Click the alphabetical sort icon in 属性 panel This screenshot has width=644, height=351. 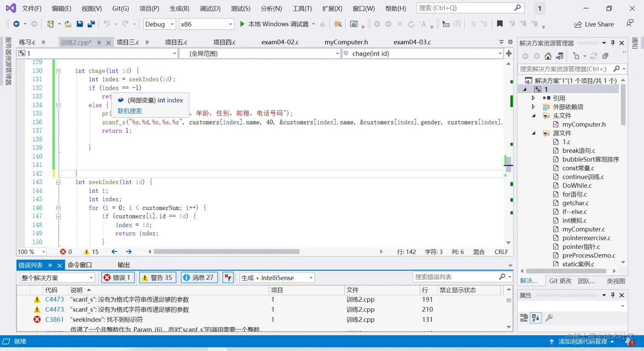pos(535,318)
